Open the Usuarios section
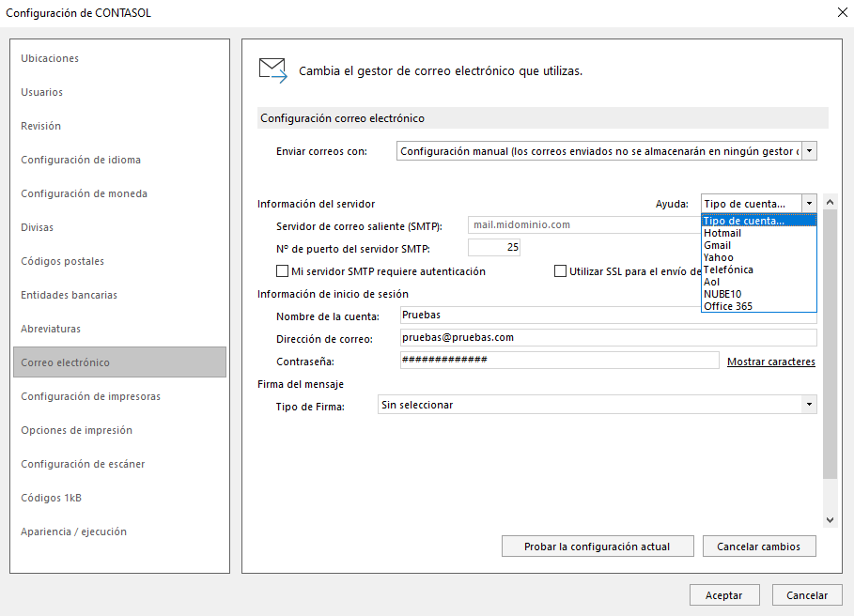This screenshot has width=854, height=616. tap(42, 92)
